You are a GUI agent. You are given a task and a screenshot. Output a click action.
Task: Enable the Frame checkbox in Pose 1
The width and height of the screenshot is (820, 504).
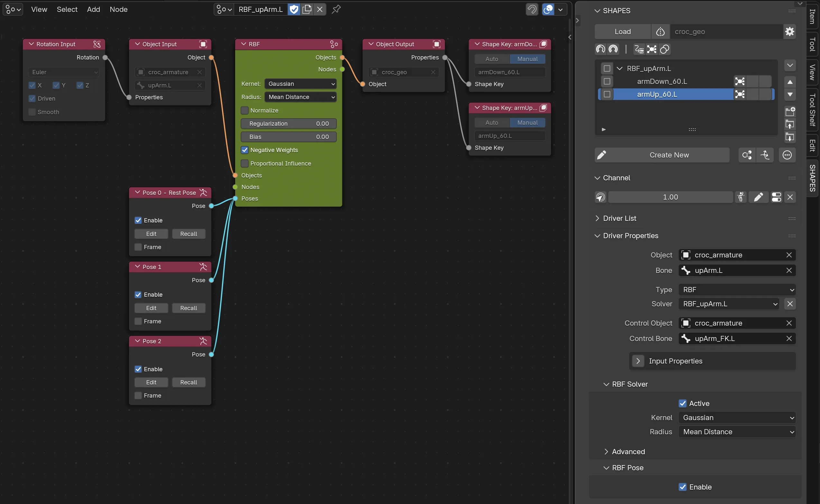tap(138, 321)
